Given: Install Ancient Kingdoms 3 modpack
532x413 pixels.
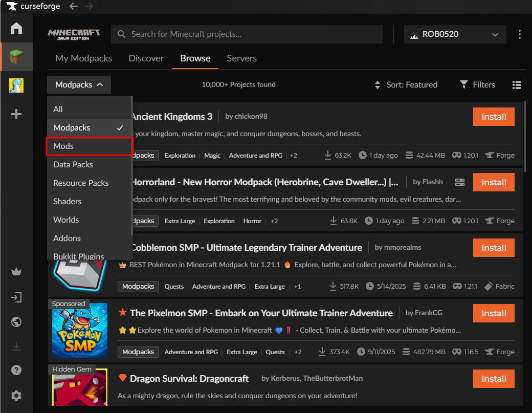Looking at the screenshot, I should (x=494, y=117).
